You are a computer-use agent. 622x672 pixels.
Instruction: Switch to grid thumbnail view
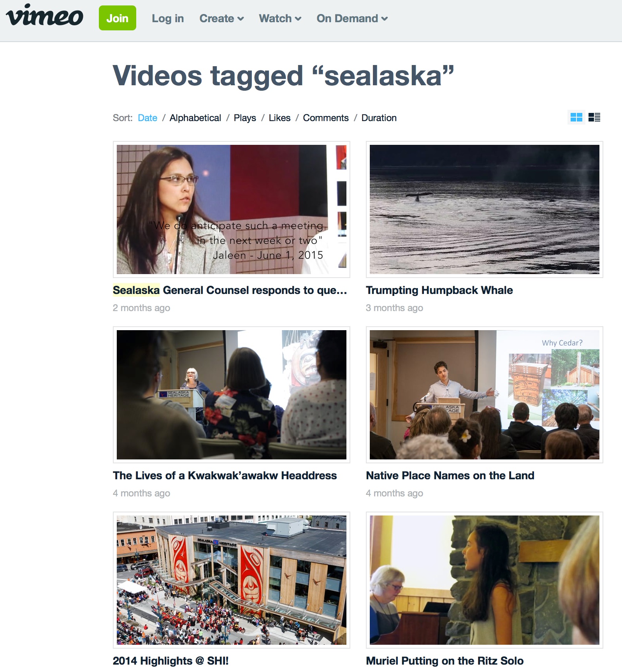tap(576, 117)
